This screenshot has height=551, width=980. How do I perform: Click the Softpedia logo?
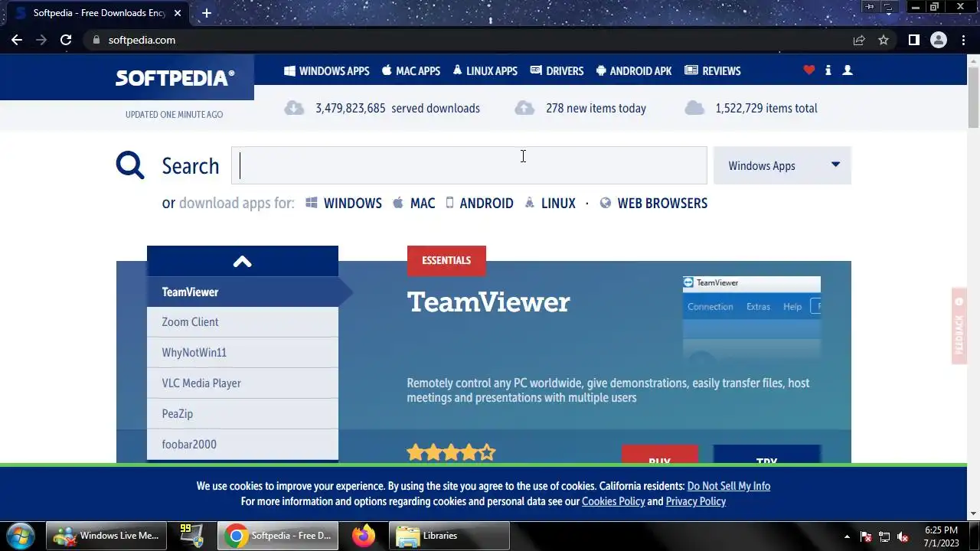point(175,78)
